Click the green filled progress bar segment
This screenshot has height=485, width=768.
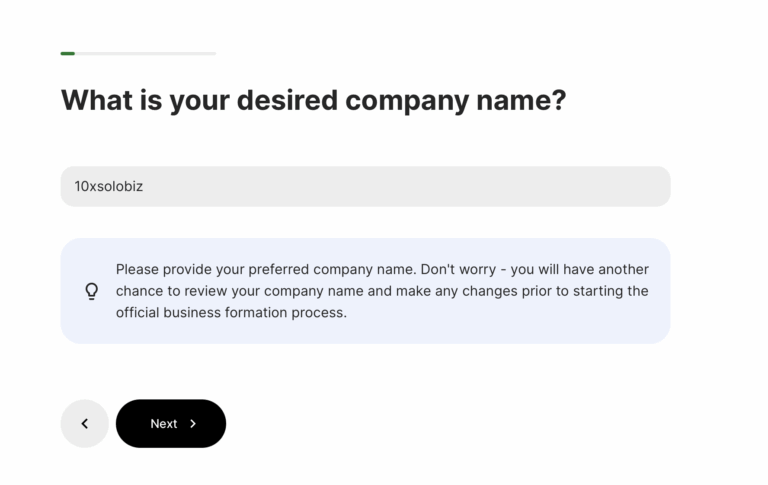(x=67, y=53)
